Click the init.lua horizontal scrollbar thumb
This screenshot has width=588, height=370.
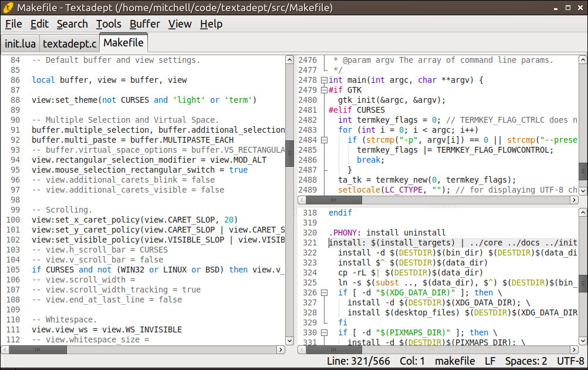click(x=38, y=349)
